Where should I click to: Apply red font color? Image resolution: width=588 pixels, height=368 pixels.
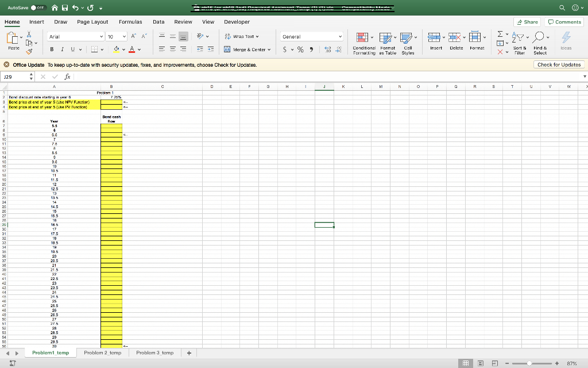(132, 49)
